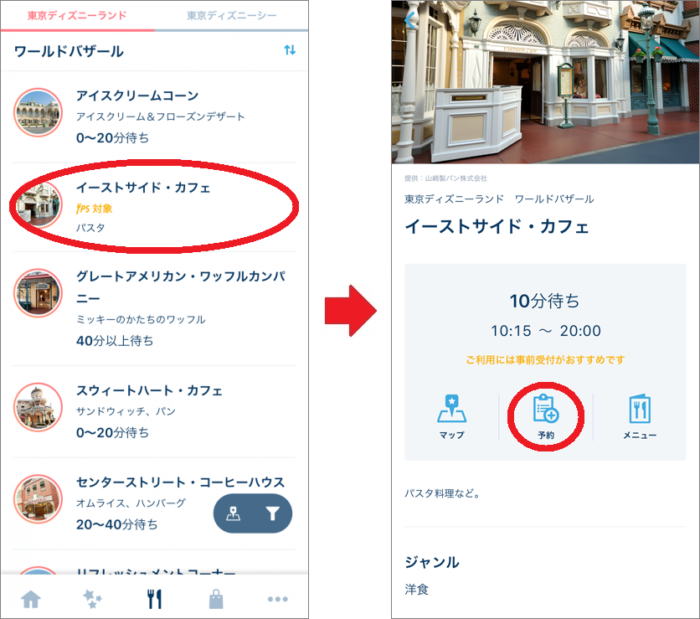Open the メニュー menu icon

(640, 418)
